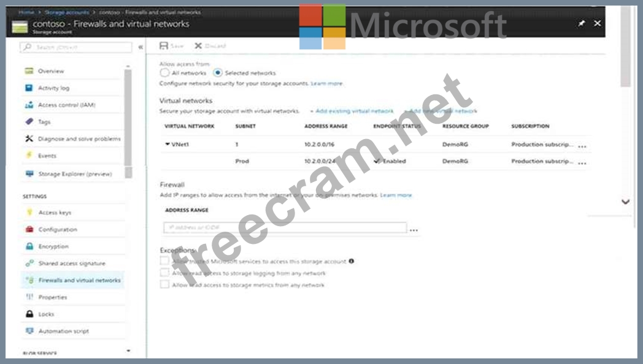Screen dimensions: 643x364
Task: Click the search magnifier icon in sidebar
Action: point(28,47)
